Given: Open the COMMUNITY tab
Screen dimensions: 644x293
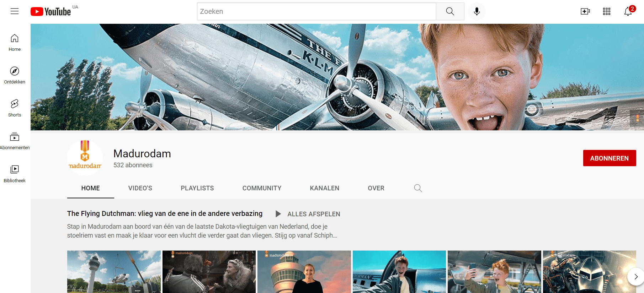Looking at the screenshot, I should click(262, 188).
